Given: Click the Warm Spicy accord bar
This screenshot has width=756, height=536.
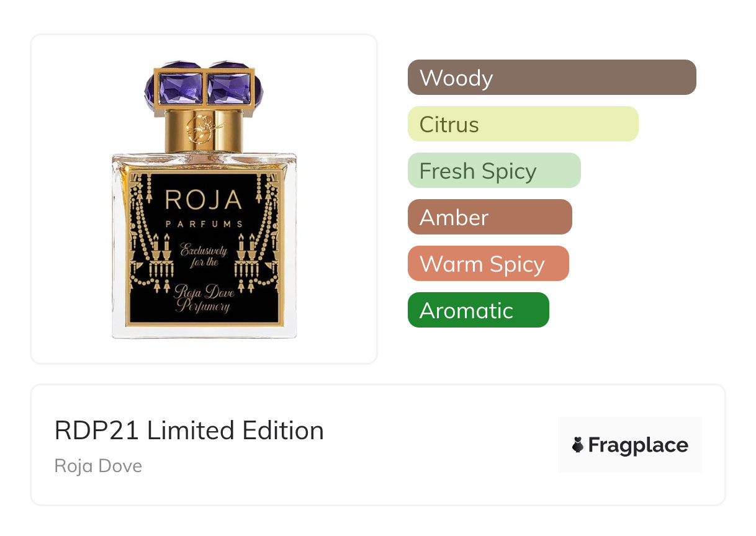Looking at the screenshot, I should (x=488, y=264).
